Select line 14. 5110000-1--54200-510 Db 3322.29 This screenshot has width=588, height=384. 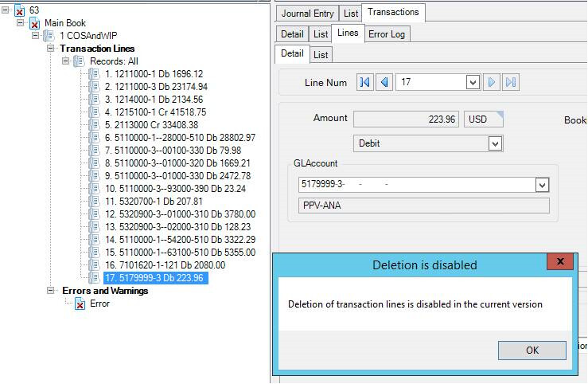click(x=180, y=240)
